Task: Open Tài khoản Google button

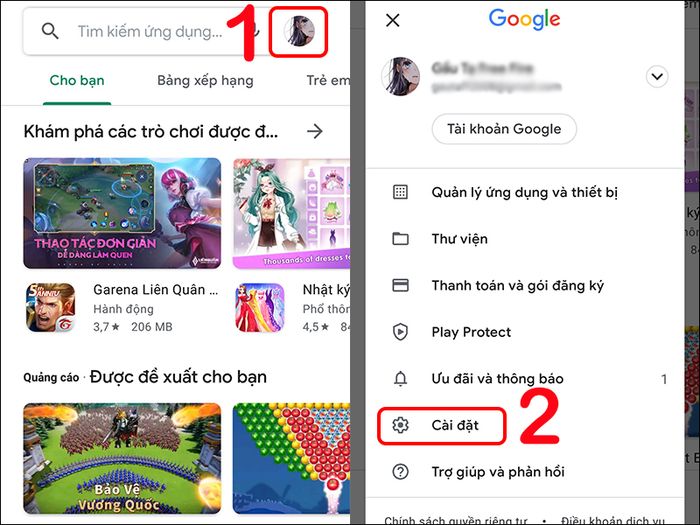Action: tap(504, 129)
